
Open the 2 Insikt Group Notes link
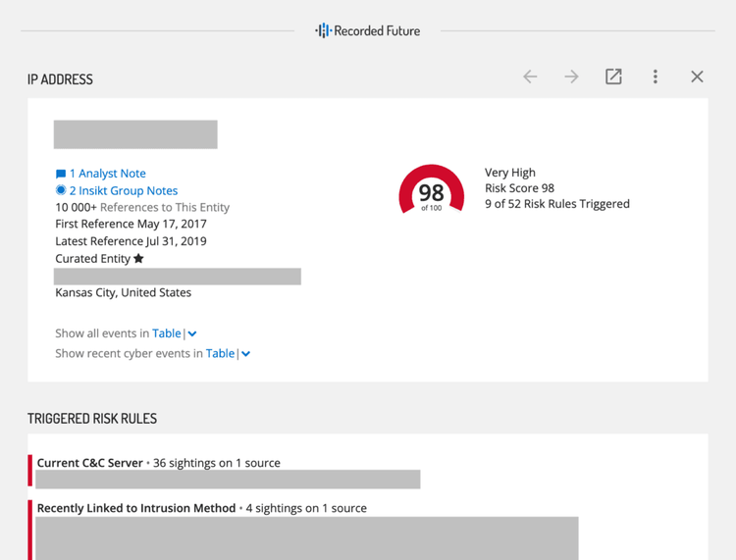[123, 190]
